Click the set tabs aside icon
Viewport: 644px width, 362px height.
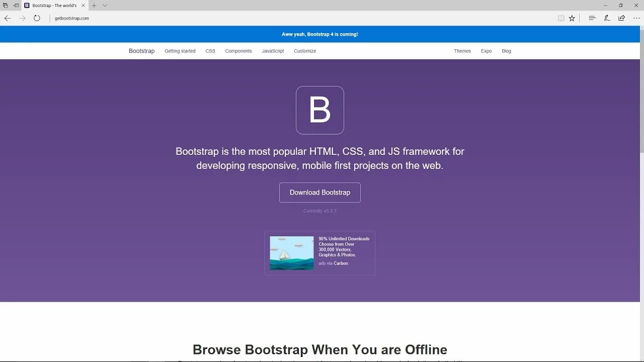point(16,6)
